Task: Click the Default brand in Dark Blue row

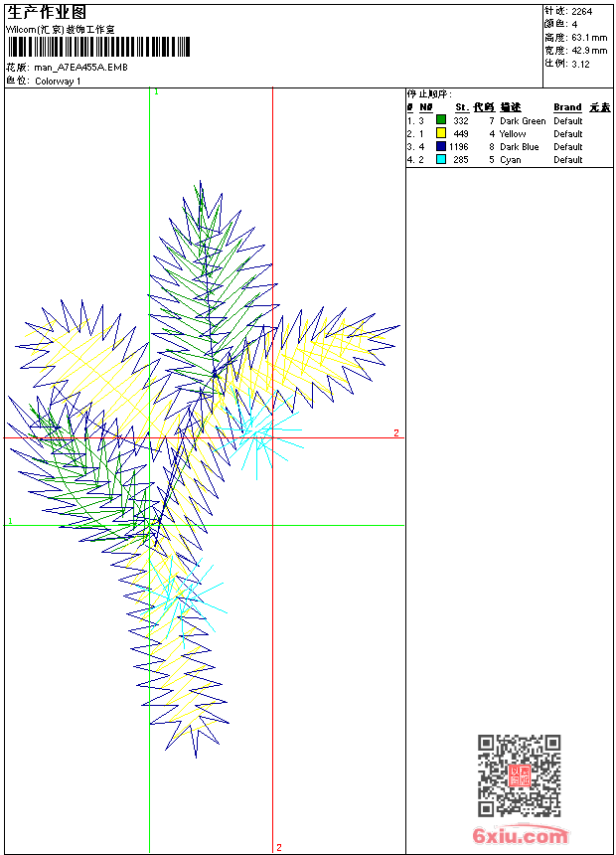Action: pyautogui.click(x=568, y=147)
